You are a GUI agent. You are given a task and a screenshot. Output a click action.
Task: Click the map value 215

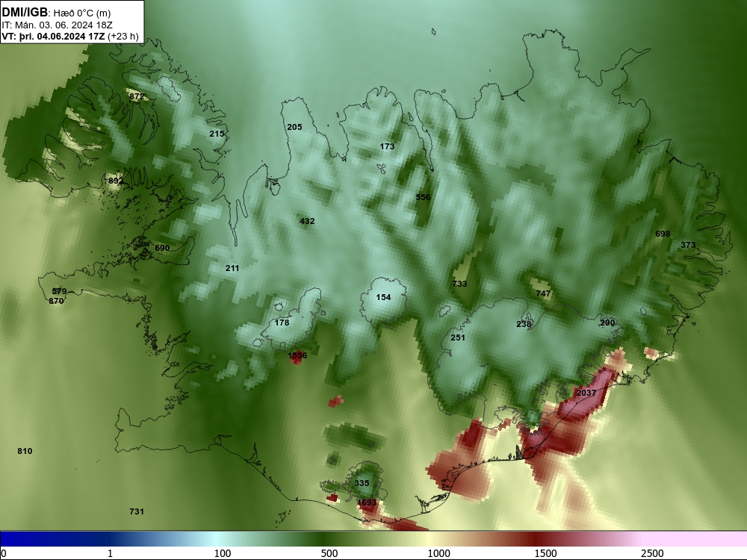coord(217,134)
